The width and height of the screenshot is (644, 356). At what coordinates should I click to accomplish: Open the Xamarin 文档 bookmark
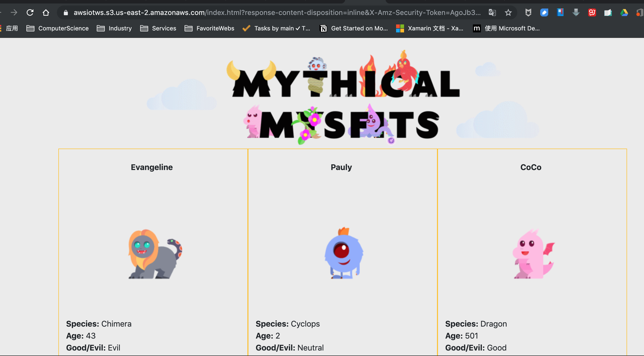[430, 28]
